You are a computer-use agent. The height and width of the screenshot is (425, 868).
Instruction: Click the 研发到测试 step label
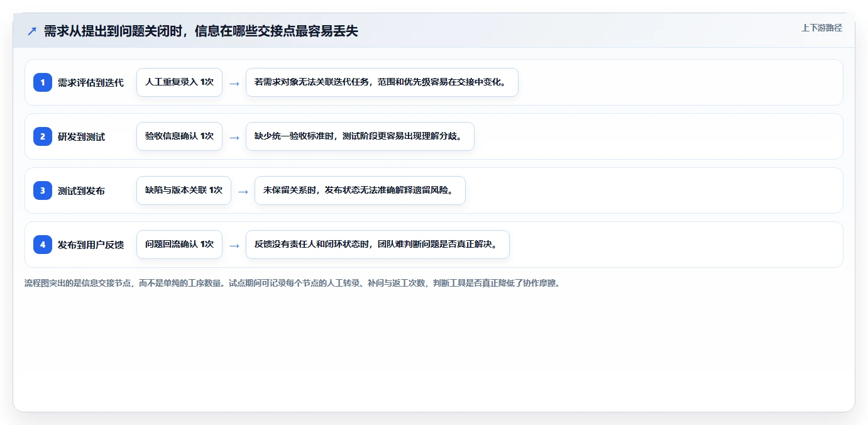81,136
